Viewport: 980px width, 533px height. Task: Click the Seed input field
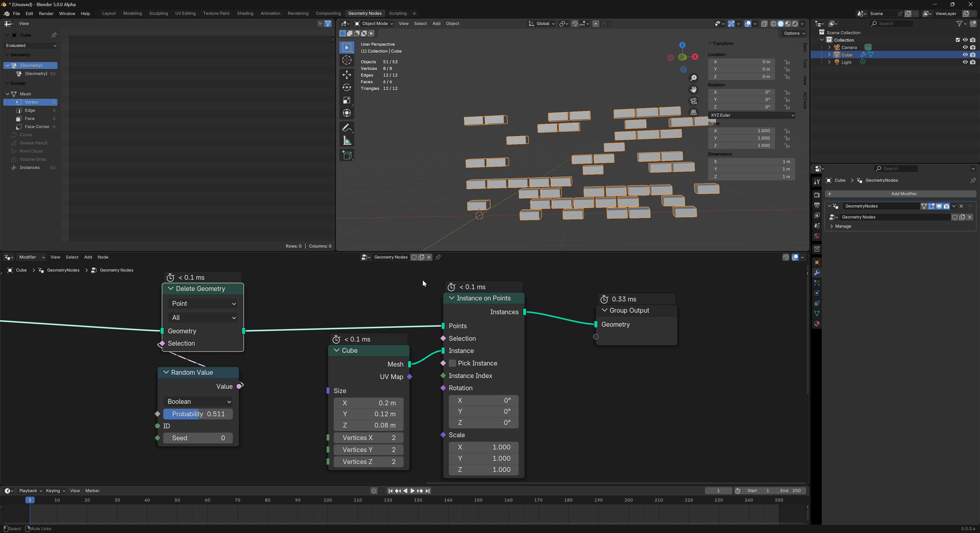pos(198,438)
